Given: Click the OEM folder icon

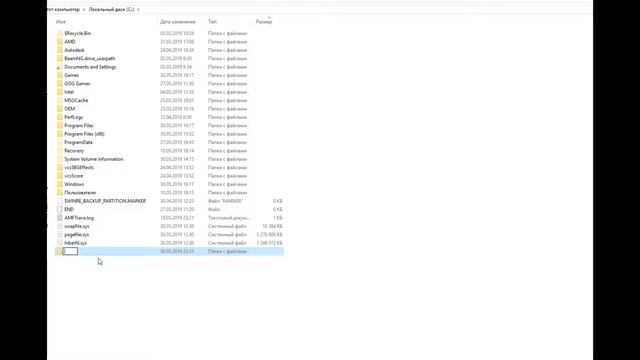Looking at the screenshot, I should [x=60, y=109].
